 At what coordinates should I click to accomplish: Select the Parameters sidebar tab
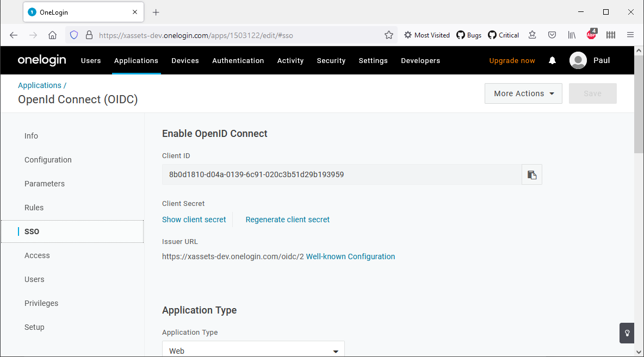(45, 184)
